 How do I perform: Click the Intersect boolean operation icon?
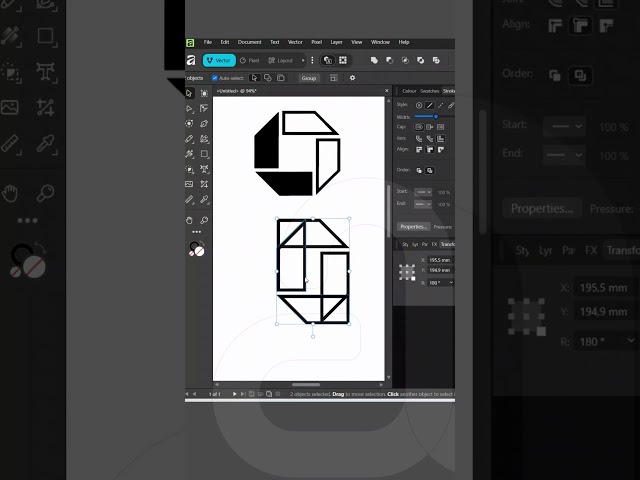tap(405, 60)
